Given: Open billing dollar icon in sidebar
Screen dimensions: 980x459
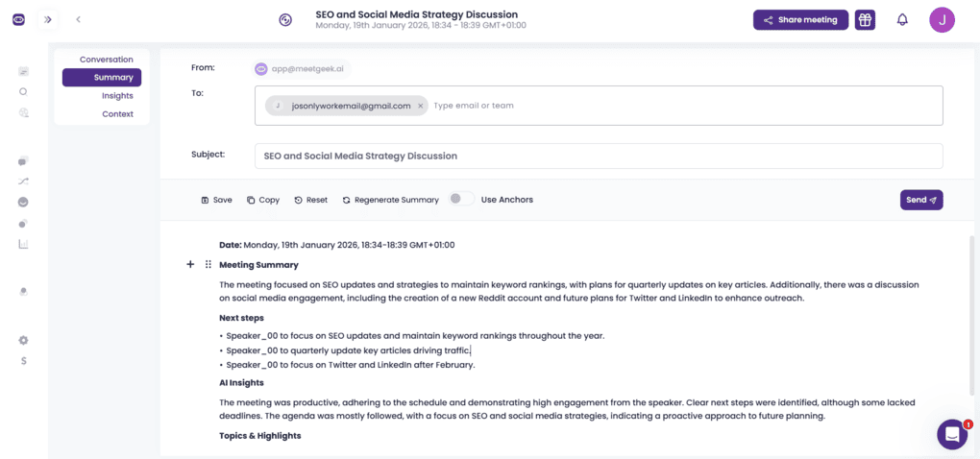Looking at the screenshot, I should click(23, 361).
